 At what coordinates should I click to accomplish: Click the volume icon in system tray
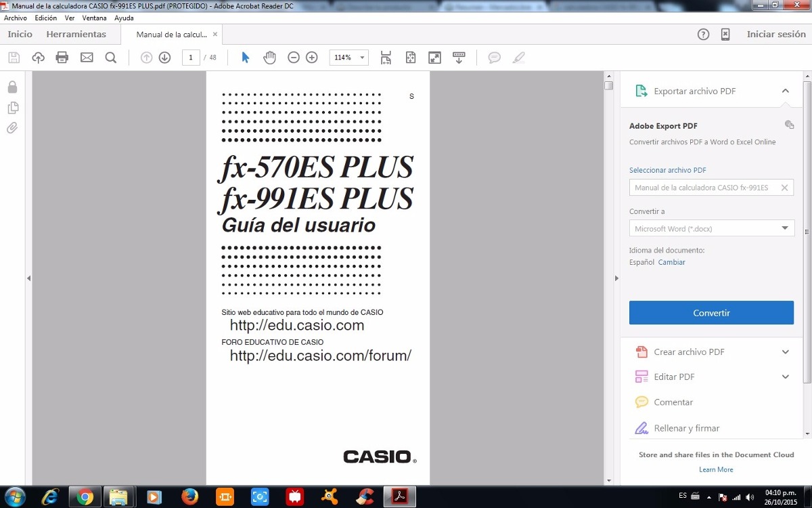point(749,497)
